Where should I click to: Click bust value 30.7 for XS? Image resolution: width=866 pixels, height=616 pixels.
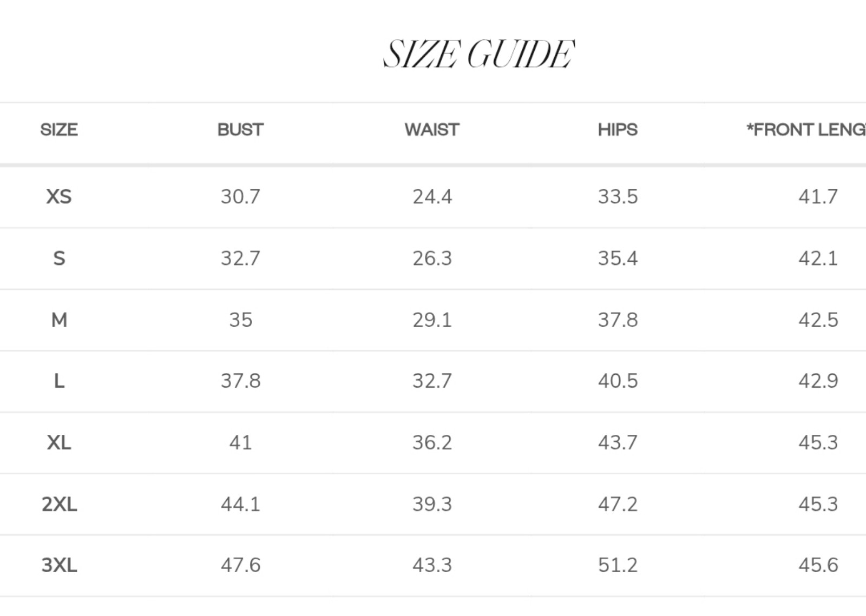tap(240, 196)
